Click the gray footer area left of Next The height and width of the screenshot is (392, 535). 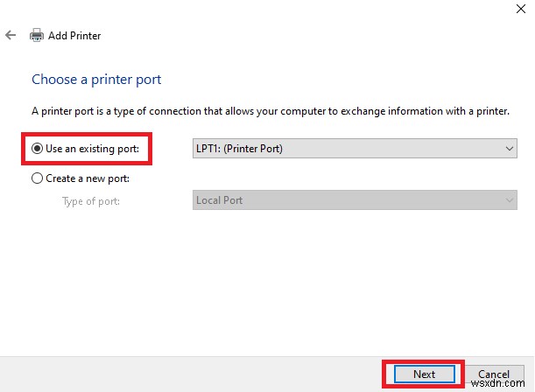coord(193,374)
